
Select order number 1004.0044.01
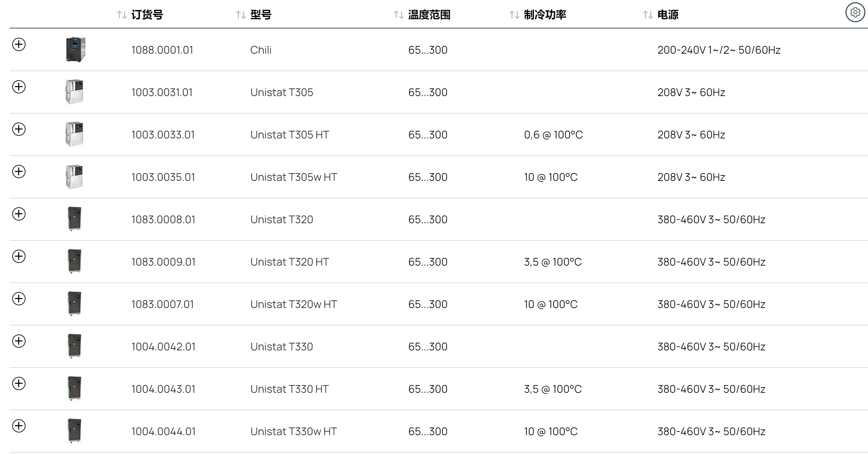tap(163, 432)
